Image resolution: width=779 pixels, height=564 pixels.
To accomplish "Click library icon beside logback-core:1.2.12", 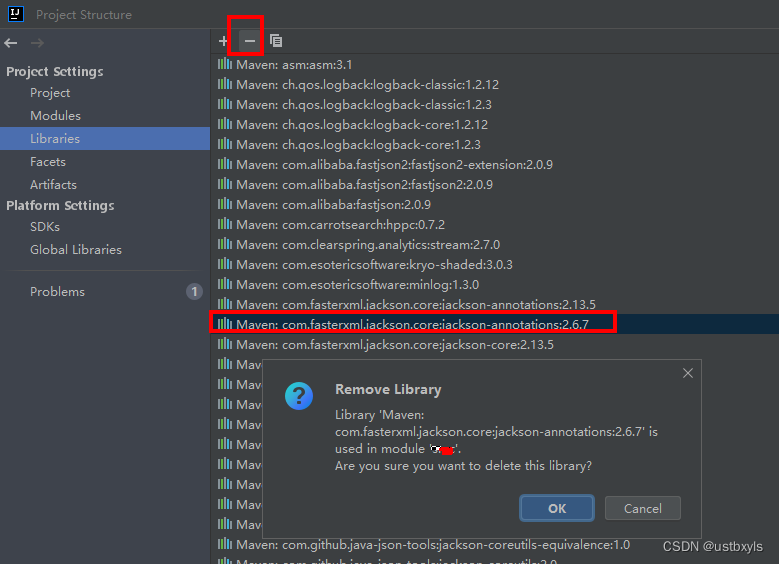I will (x=225, y=123).
